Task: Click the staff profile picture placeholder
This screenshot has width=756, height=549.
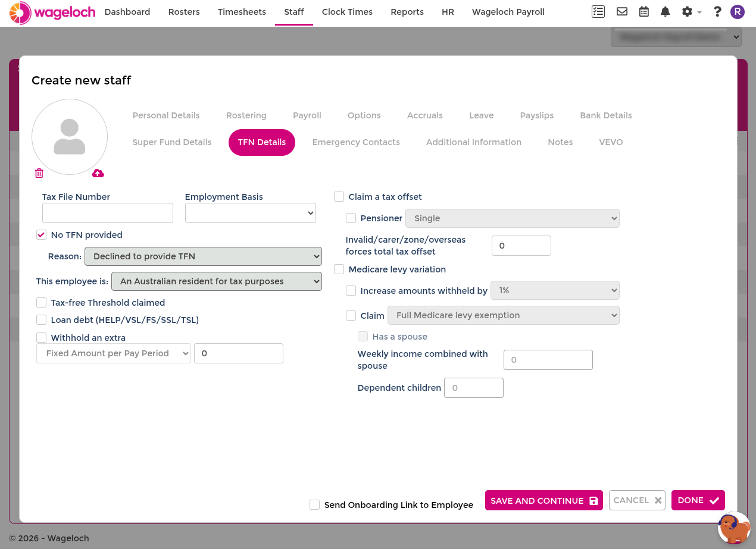Action: [x=70, y=137]
